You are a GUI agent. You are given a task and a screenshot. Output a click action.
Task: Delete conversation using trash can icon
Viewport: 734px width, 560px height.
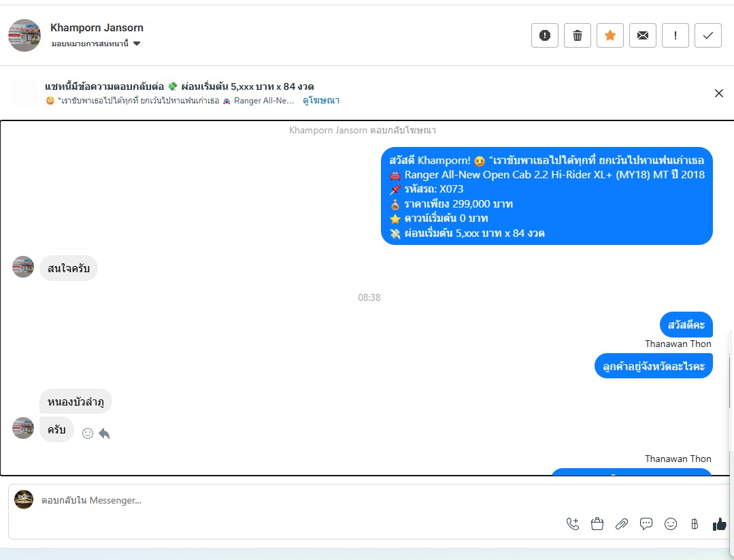pyautogui.click(x=577, y=35)
